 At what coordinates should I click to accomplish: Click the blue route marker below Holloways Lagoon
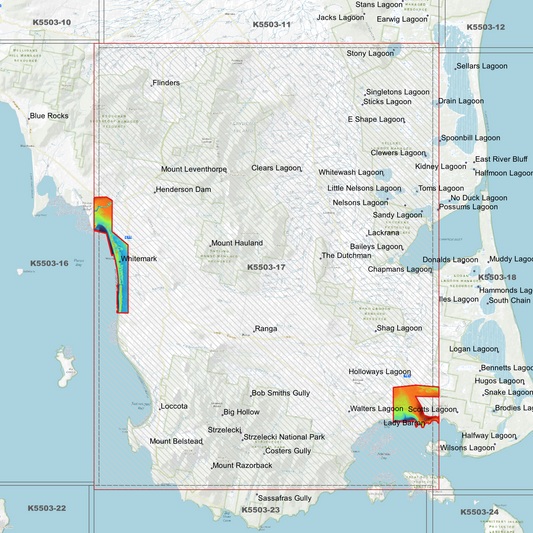[407, 376]
